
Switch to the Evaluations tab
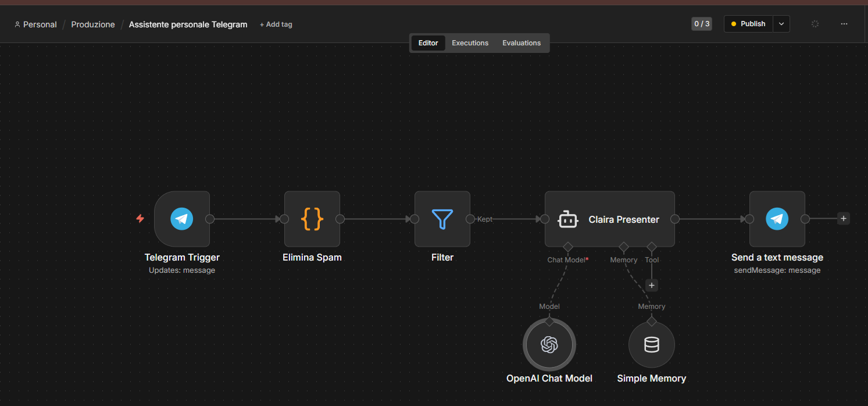521,43
